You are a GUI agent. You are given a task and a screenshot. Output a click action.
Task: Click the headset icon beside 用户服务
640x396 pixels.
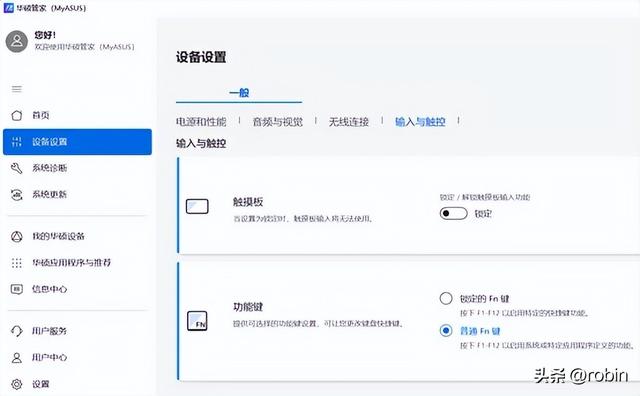(x=17, y=331)
